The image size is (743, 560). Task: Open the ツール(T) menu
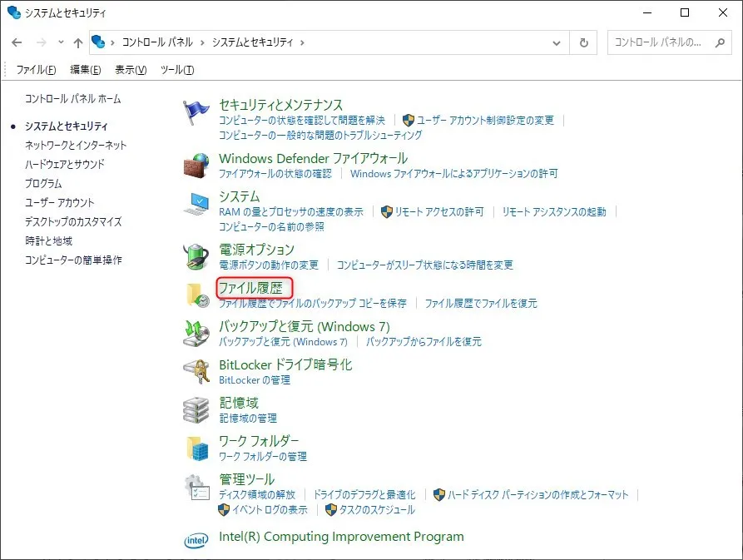coord(176,70)
